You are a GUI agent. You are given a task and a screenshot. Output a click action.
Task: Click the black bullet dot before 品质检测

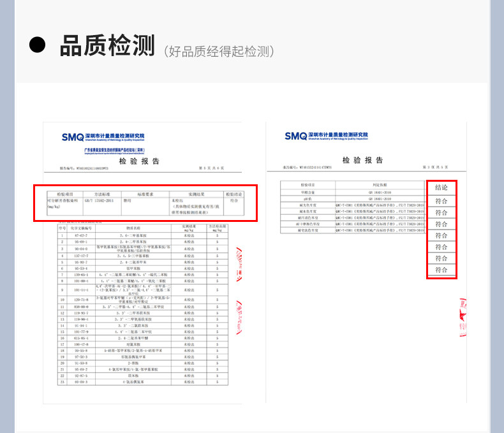coord(39,46)
